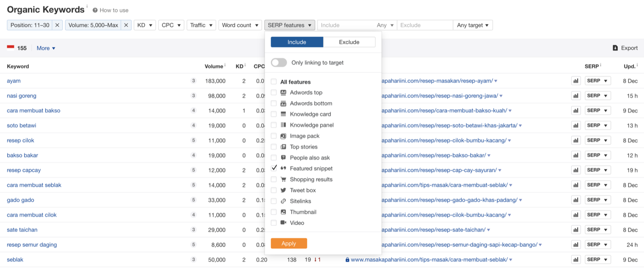Sort by the Keyword column header

click(18, 66)
